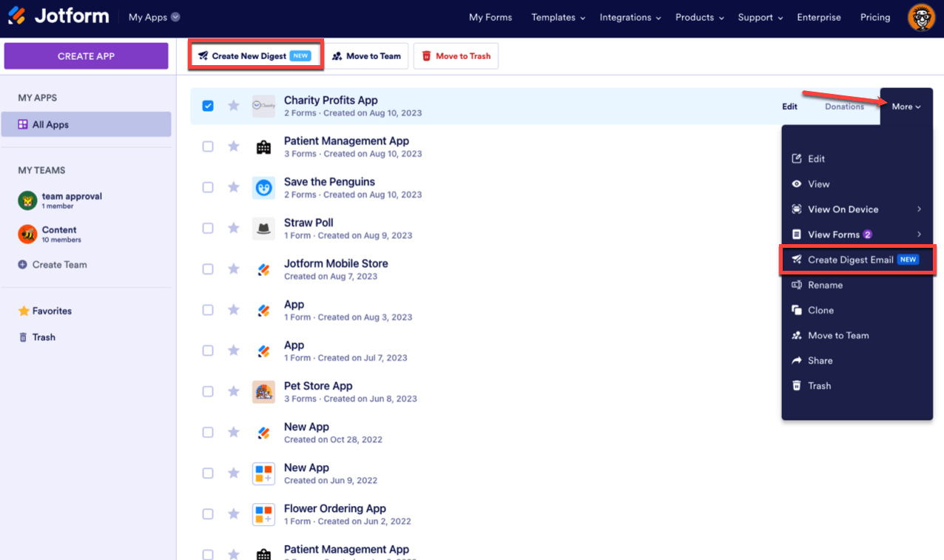Click the Create Team plus icon

23,265
